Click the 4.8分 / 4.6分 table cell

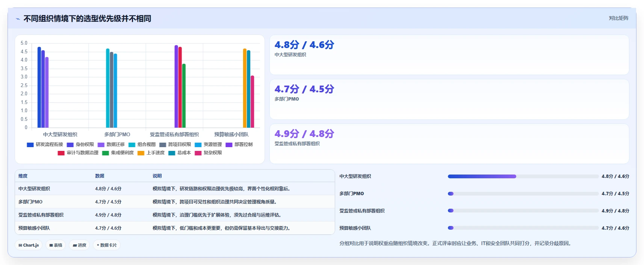tap(108, 189)
